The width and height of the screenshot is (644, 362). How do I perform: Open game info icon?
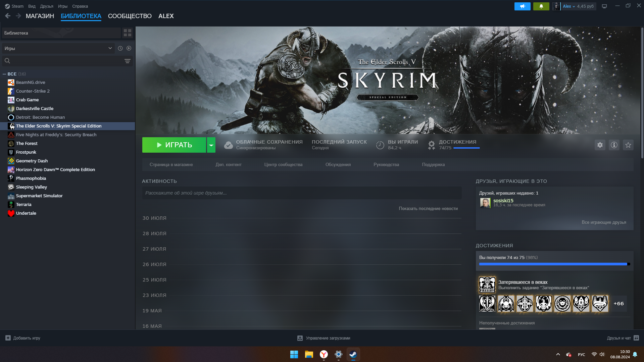[614, 145]
